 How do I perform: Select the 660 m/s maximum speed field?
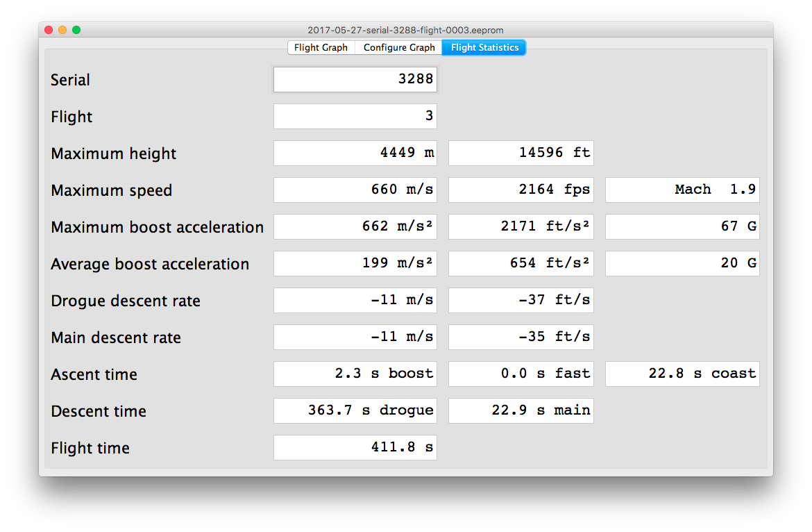[x=355, y=190]
